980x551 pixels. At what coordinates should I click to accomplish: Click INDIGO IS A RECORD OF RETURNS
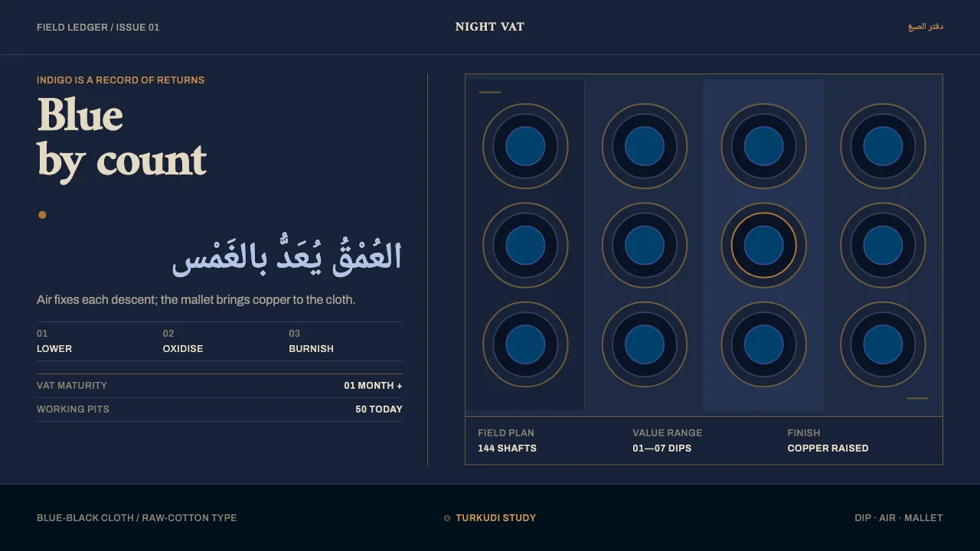[120, 80]
